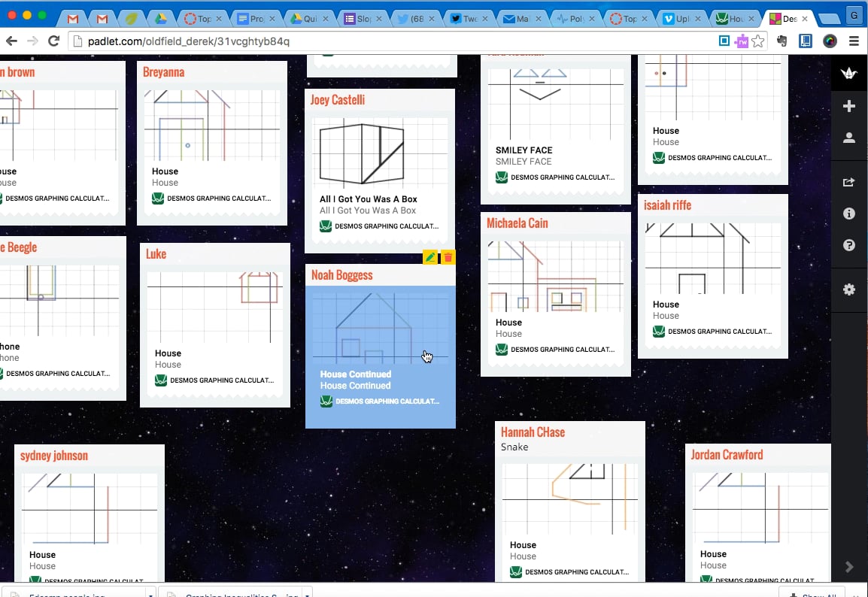
Task: Click 'House Continued' title link
Action: pyautogui.click(x=355, y=374)
